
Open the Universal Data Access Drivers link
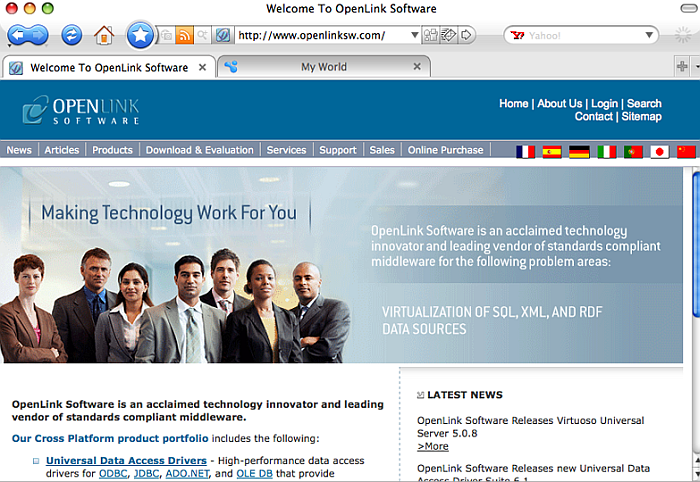[x=126, y=460]
